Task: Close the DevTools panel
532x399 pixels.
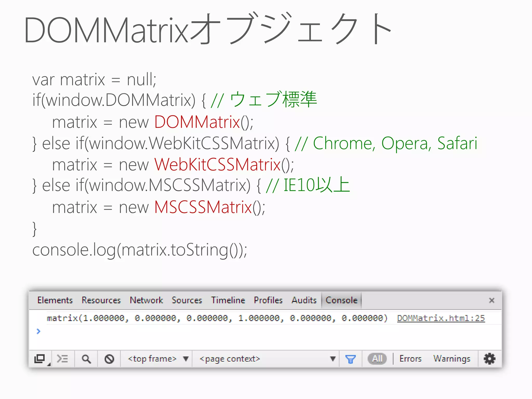Action: tap(491, 301)
